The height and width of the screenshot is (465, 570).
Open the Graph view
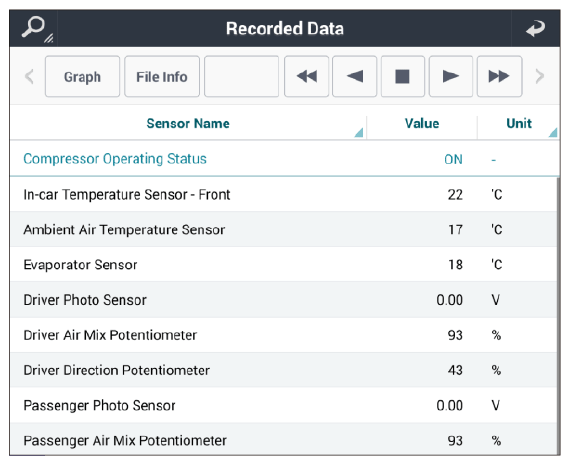click(x=82, y=76)
